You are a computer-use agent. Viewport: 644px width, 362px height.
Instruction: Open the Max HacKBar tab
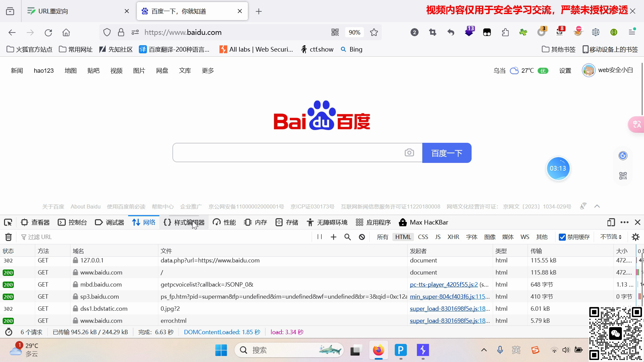(x=423, y=223)
